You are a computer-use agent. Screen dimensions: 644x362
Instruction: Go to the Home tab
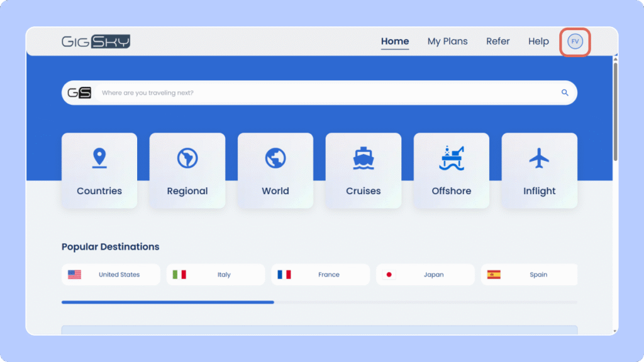[395, 41]
